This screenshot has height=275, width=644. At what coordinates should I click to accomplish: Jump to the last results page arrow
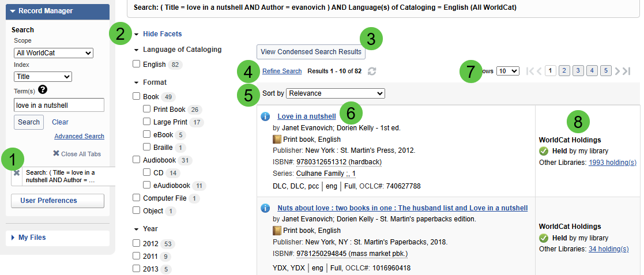(626, 71)
